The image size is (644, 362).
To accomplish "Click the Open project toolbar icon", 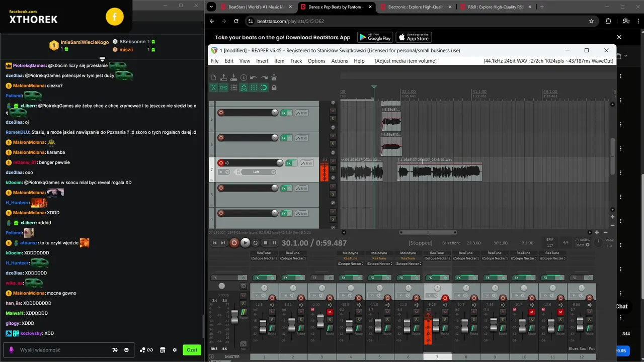I will 223,77.
